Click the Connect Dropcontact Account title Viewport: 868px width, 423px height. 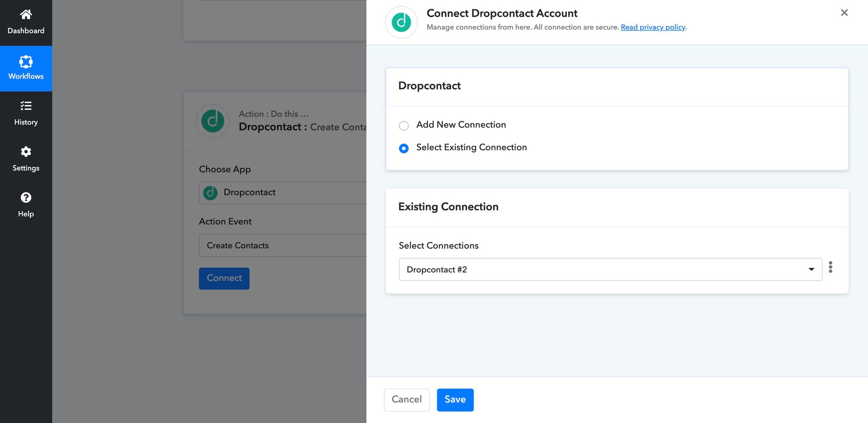click(502, 13)
